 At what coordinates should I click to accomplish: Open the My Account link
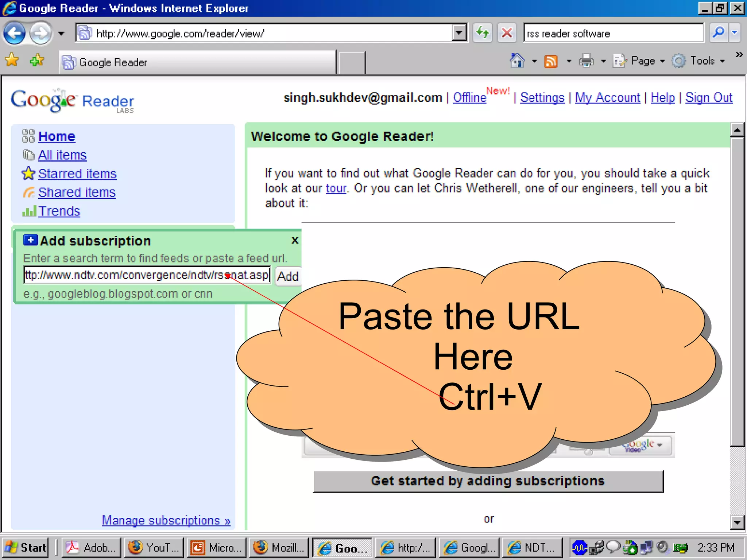click(x=608, y=98)
